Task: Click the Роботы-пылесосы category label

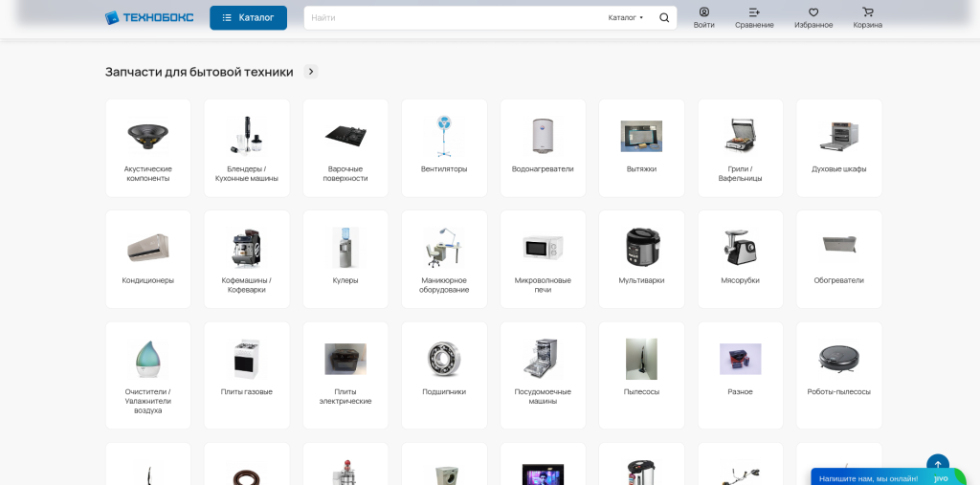Action: [838, 392]
